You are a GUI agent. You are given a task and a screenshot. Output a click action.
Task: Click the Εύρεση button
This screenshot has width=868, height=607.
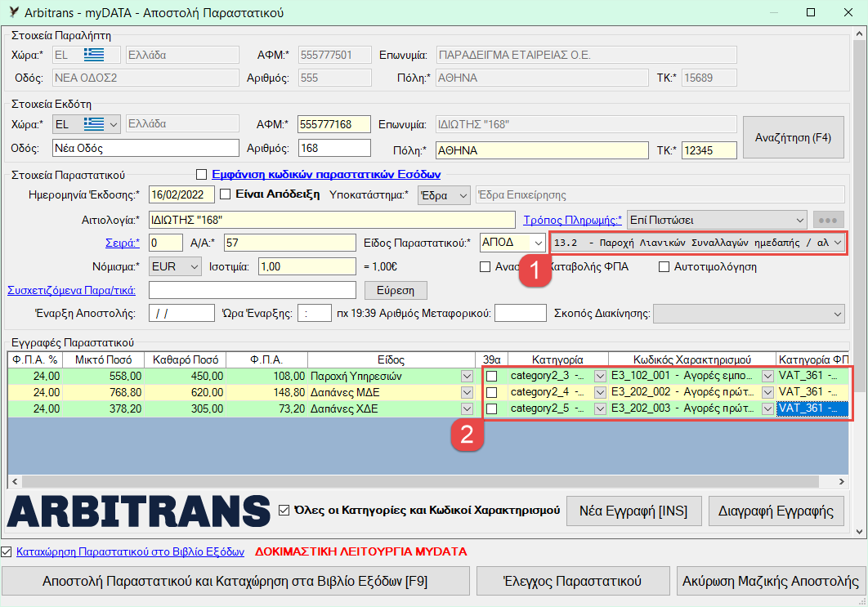pos(396,291)
